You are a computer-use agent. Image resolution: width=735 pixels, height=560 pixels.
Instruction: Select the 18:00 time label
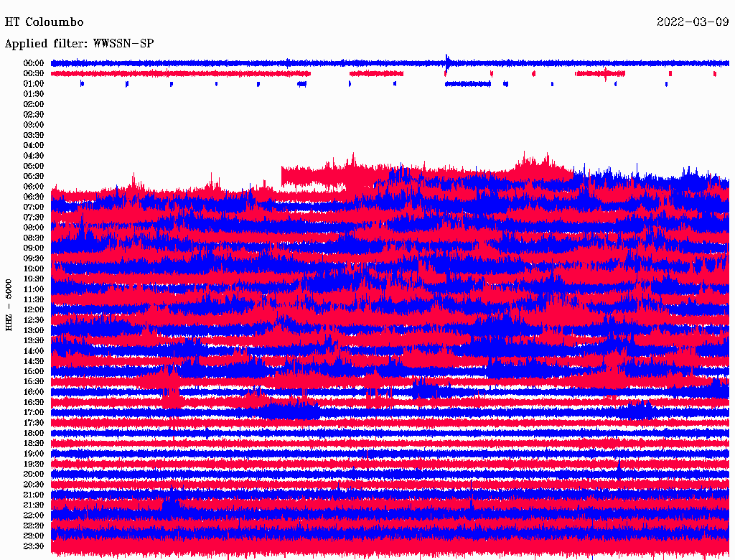[x=34, y=434]
